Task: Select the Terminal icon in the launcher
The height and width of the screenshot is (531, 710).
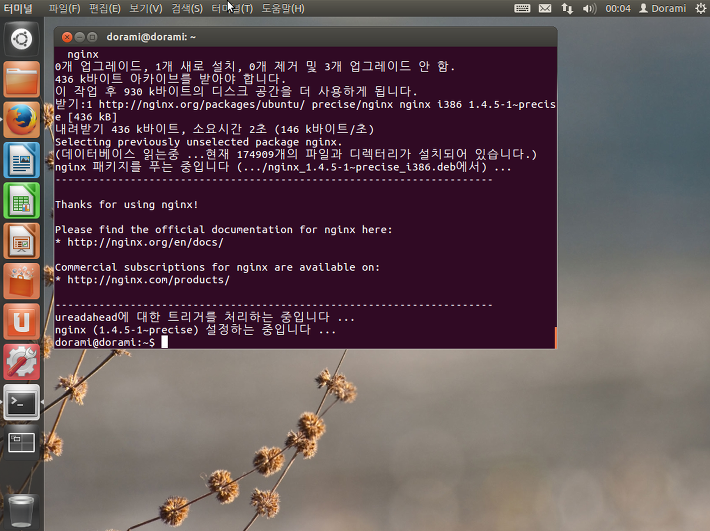Action: [21, 402]
